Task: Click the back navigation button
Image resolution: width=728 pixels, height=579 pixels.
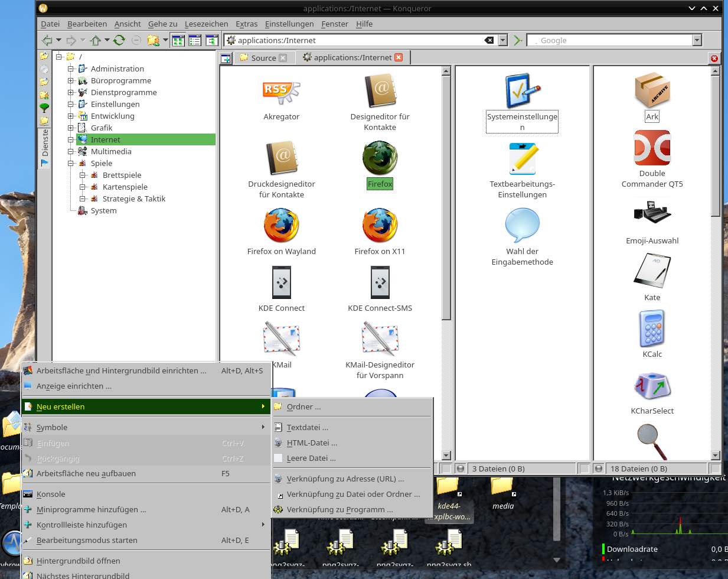Action: [47, 40]
